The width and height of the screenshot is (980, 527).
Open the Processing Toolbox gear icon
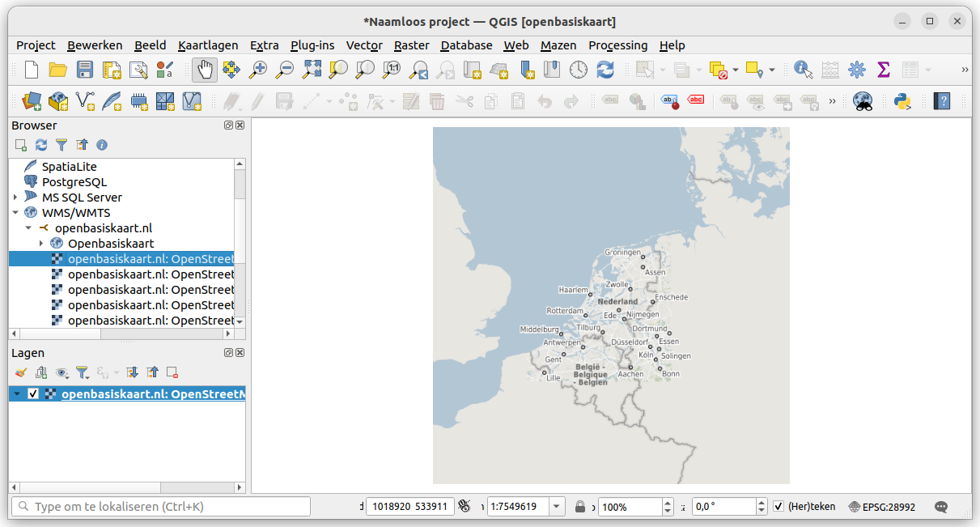(857, 70)
